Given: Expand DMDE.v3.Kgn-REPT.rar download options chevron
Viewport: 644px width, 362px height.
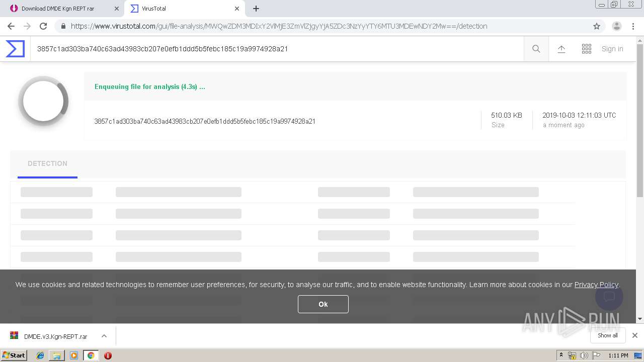Looking at the screenshot, I should tap(104, 336).
